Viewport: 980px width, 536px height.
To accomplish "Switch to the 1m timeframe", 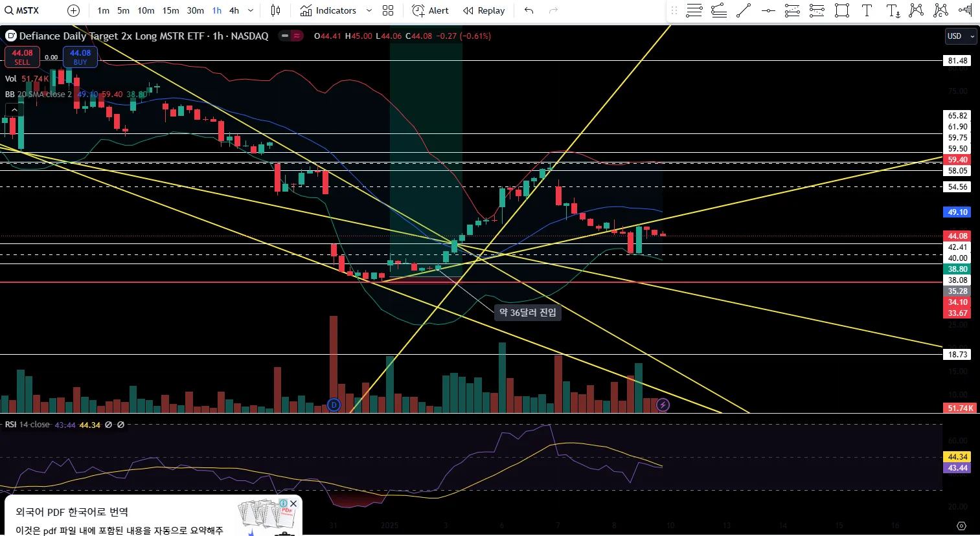I will 103,10.
